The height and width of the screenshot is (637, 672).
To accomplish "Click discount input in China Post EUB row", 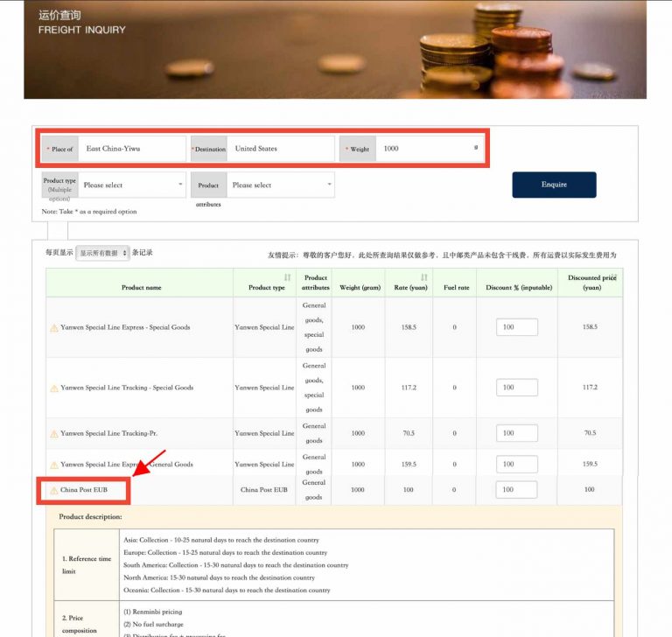I will tap(516, 490).
